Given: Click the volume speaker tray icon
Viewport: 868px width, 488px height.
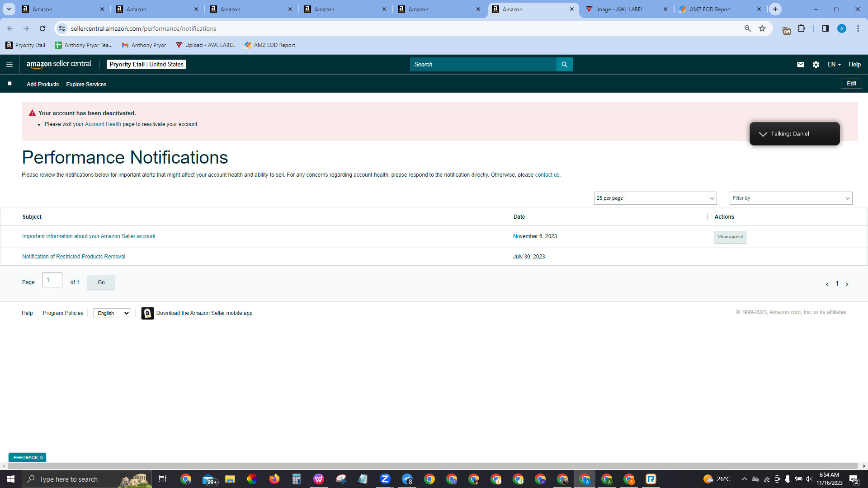Looking at the screenshot, I should (809, 479).
